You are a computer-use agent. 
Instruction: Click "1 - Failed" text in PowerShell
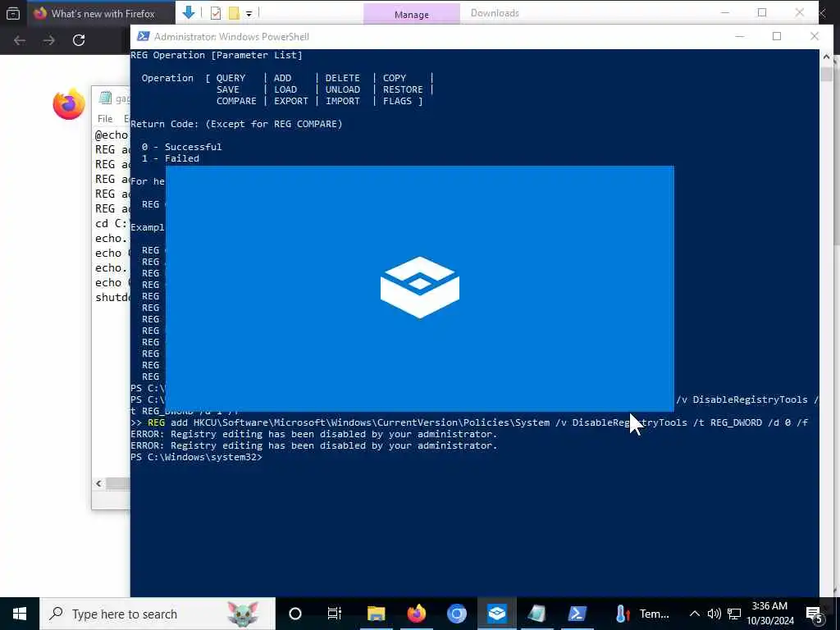[x=171, y=158]
